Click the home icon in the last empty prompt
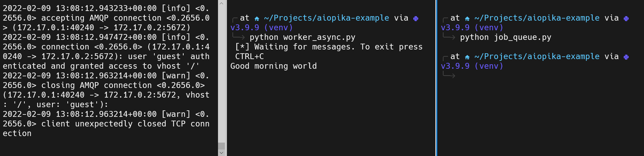This screenshot has width=644, height=156. (x=467, y=57)
